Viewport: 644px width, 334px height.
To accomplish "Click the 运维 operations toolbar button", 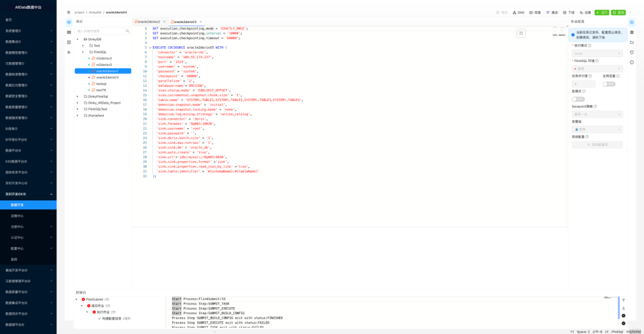I will pos(585,12).
